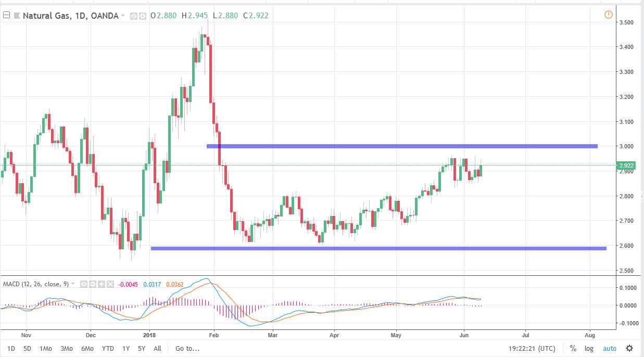This screenshot has height=357, width=644.
Task: Click the Aug label on the time axis
Action: click(x=590, y=335)
